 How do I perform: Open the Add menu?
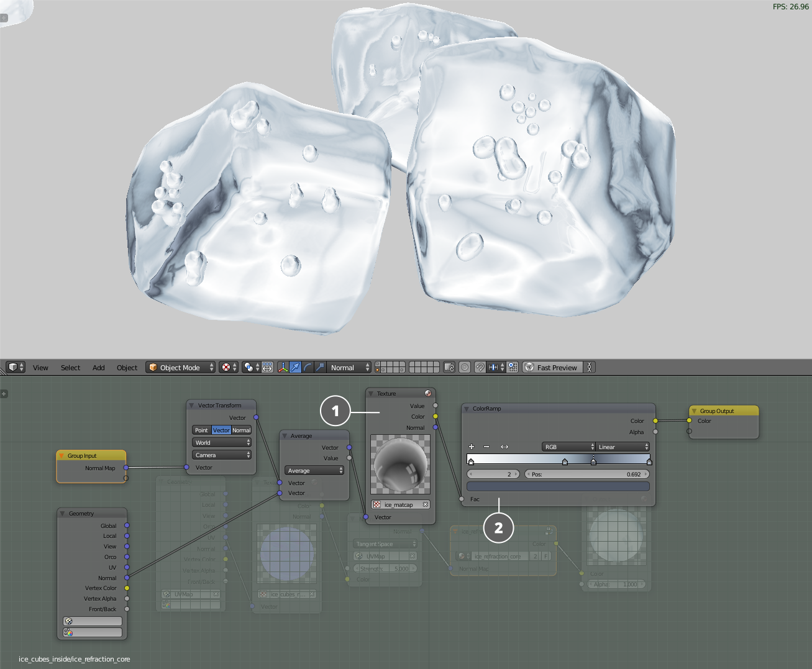tap(98, 368)
